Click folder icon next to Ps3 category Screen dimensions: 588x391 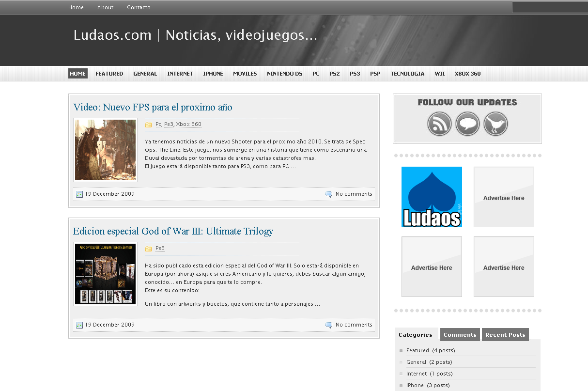pos(149,249)
